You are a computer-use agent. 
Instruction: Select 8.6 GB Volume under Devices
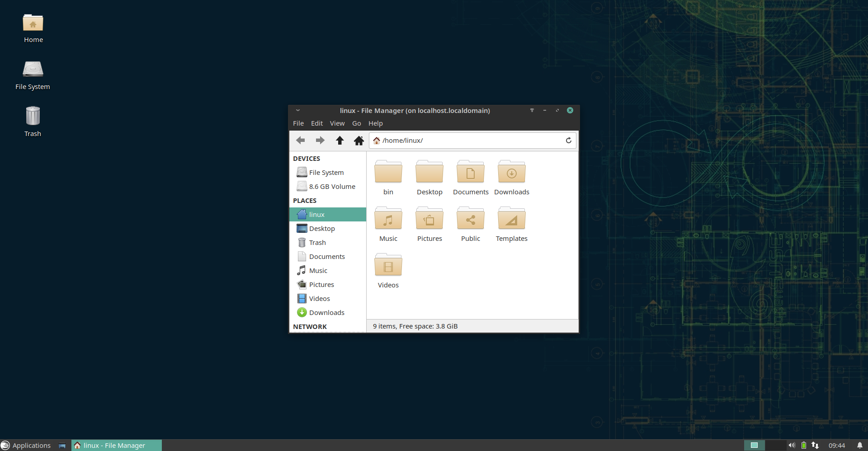tap(332, 187)
